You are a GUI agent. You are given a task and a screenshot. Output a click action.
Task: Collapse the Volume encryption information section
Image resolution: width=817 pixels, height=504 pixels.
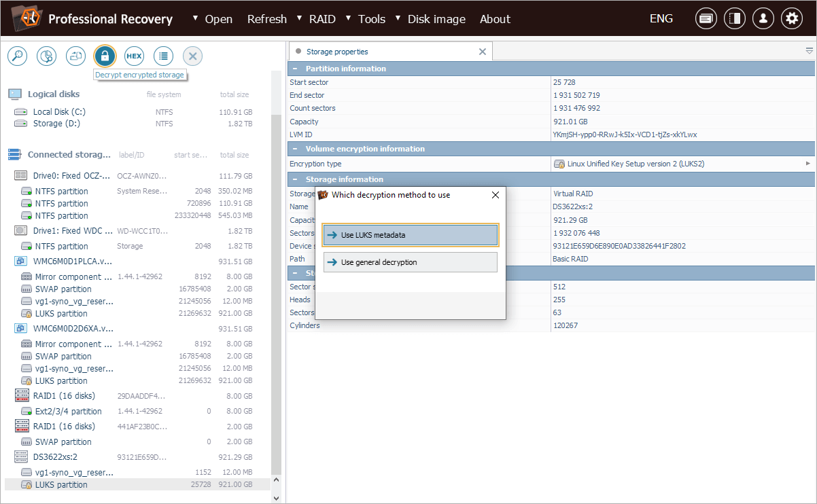click(x=295, y=149)
